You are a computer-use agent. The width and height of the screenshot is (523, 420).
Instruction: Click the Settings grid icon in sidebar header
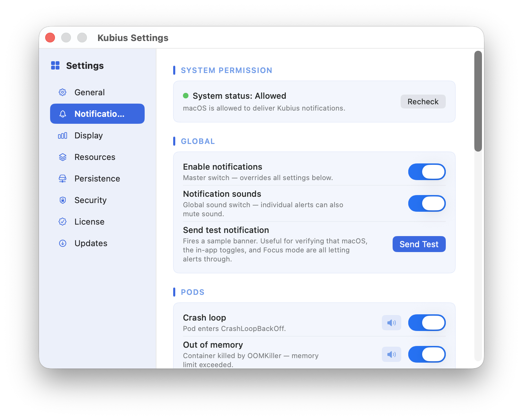55,65
